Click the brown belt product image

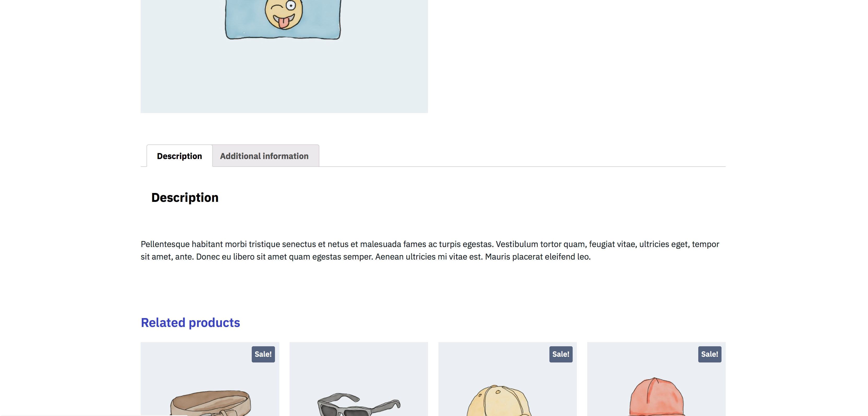pyautogui.click(x=210, y=379)
